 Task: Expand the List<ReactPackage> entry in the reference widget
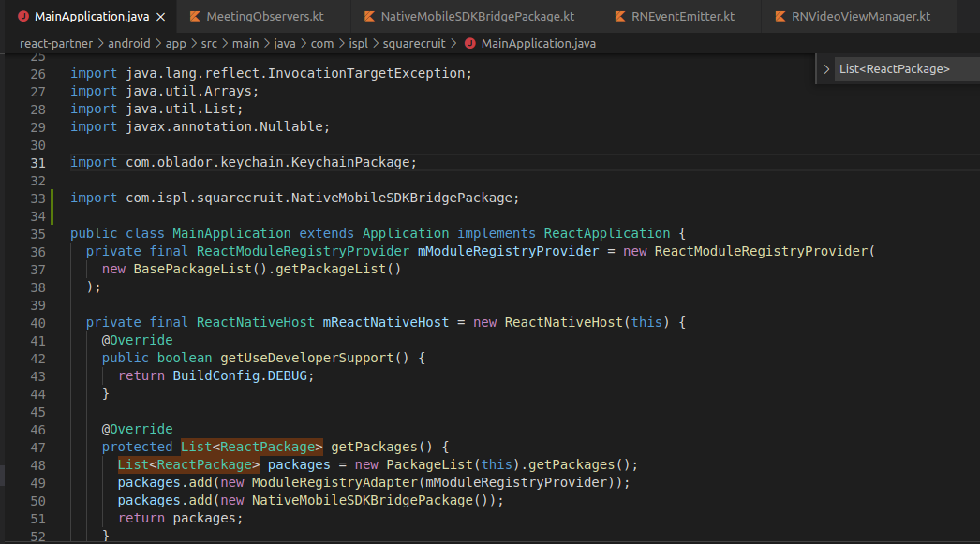(x=825, y=68)
